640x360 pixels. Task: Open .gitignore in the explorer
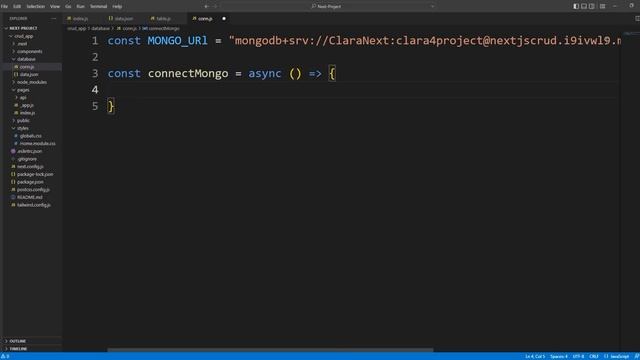point(27,159)
